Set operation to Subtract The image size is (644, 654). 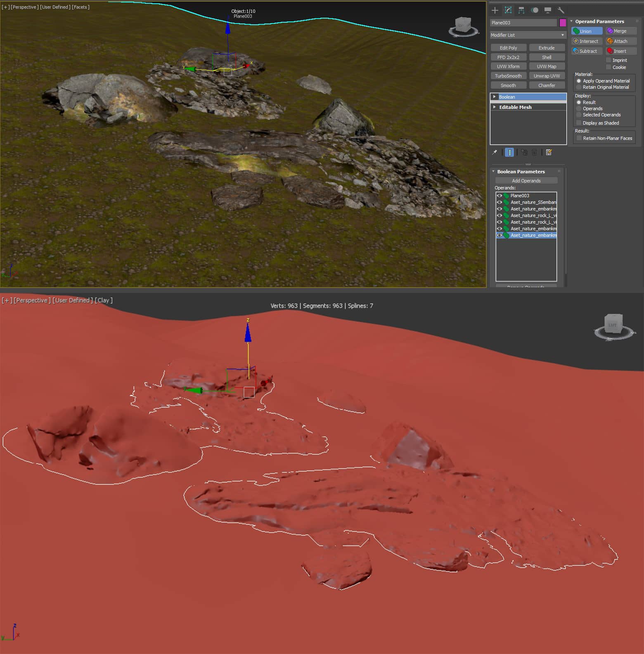[586, 51]
